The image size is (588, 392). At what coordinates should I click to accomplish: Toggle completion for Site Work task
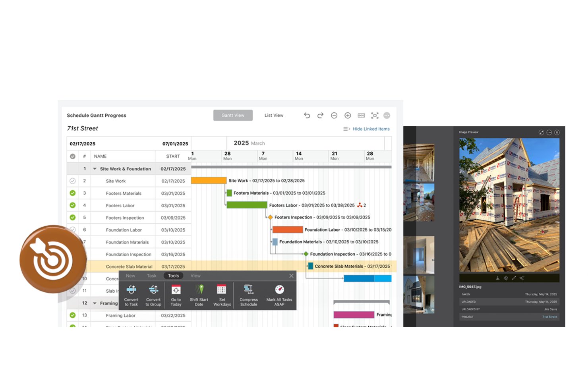(73, 181)
